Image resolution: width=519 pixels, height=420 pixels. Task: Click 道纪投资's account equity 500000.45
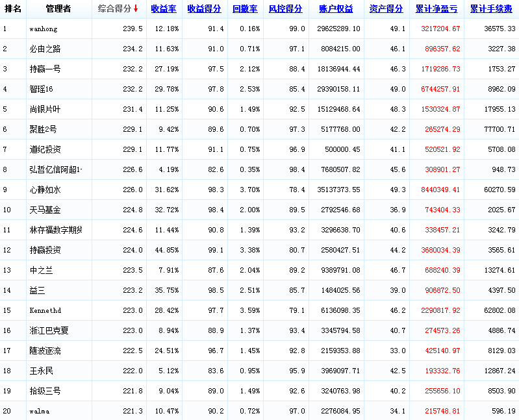[342, 149]
